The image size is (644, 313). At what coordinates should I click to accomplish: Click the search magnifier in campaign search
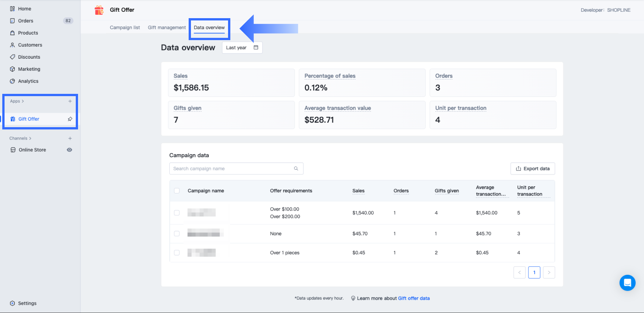tap(296, 168)
